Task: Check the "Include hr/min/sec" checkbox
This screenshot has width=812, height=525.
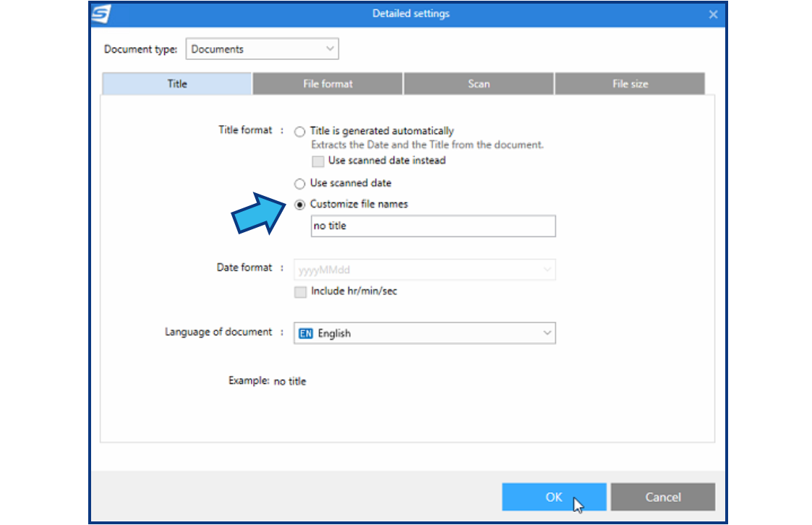Action: [x=300, y=292]
